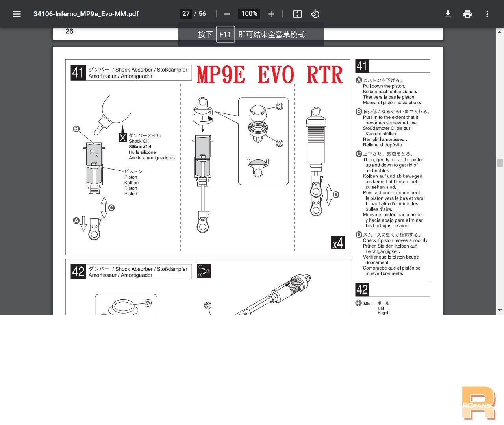Click 'Puts in to the extent that it' text
The width and height of the screenshot is (504, 425).
click(391, 117)
